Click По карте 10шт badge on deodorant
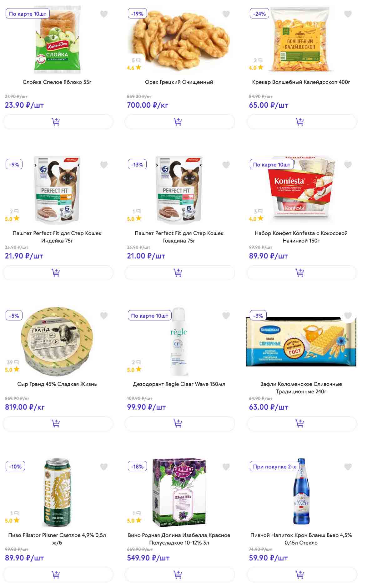This screenshot has width=367, height=588. (149, 315)
